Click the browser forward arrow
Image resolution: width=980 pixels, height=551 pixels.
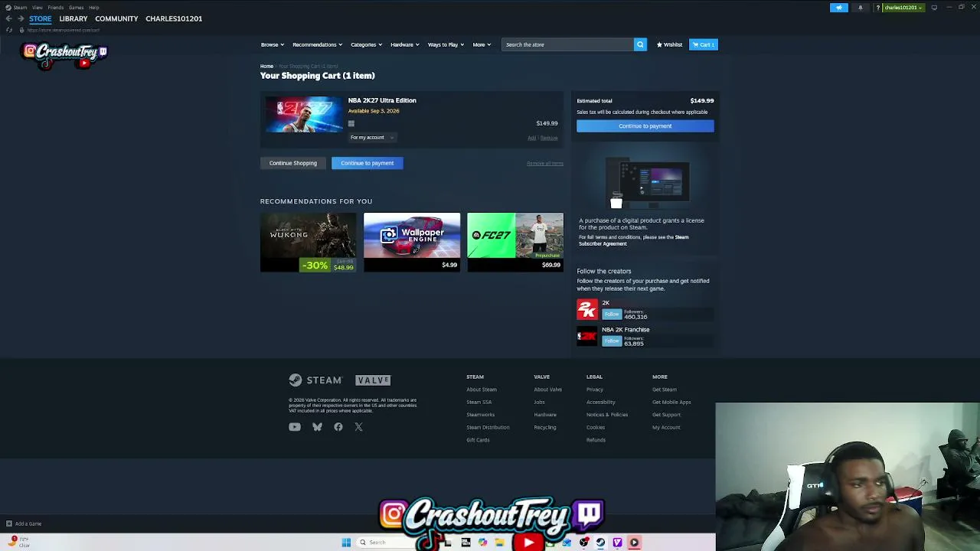point(20,18)
